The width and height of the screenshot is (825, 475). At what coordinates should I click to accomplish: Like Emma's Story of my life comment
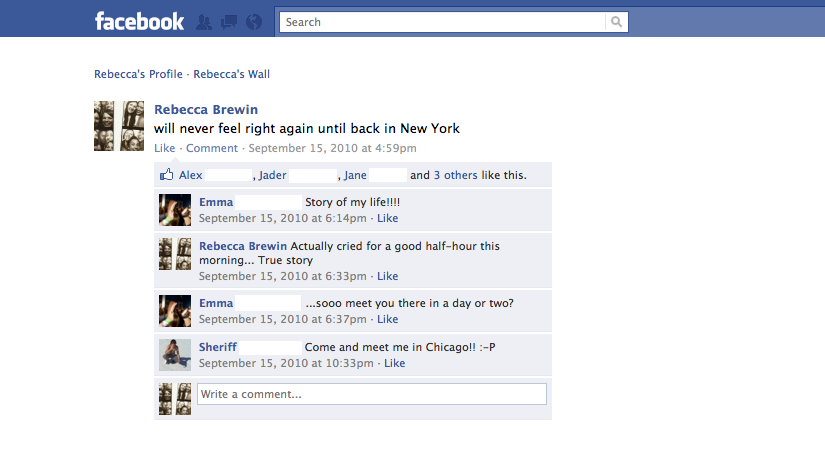(388, 218)
